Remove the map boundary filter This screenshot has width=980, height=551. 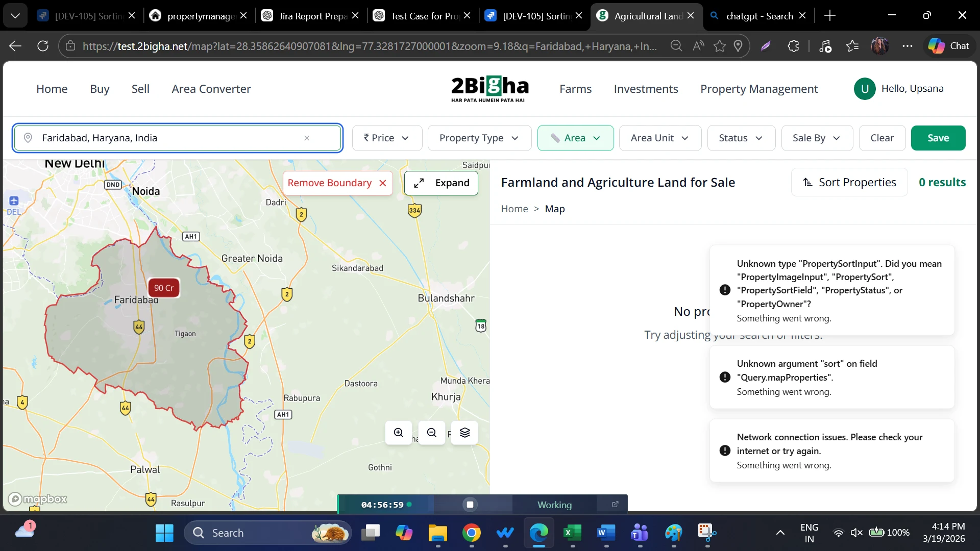click(x=337, y=183)
